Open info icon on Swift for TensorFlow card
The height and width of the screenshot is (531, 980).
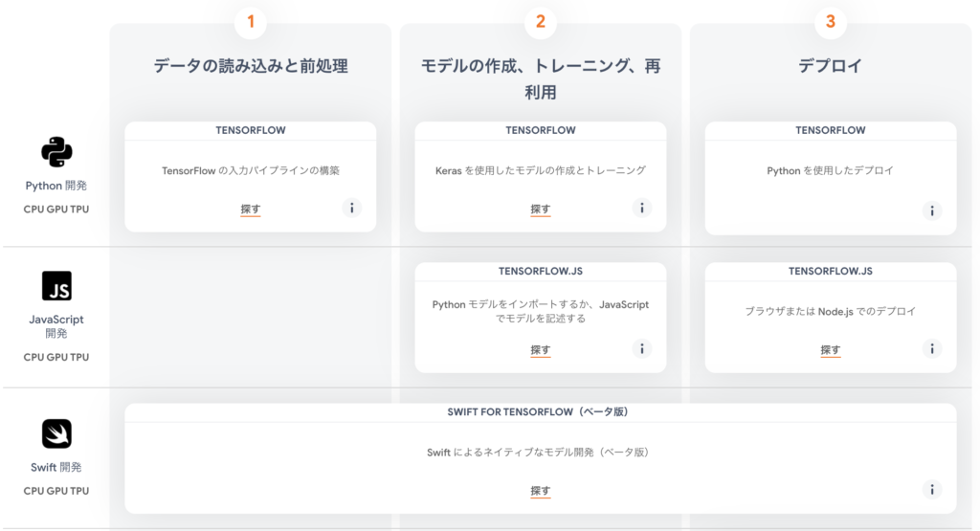pyautogui.click(x=932, y=490)
